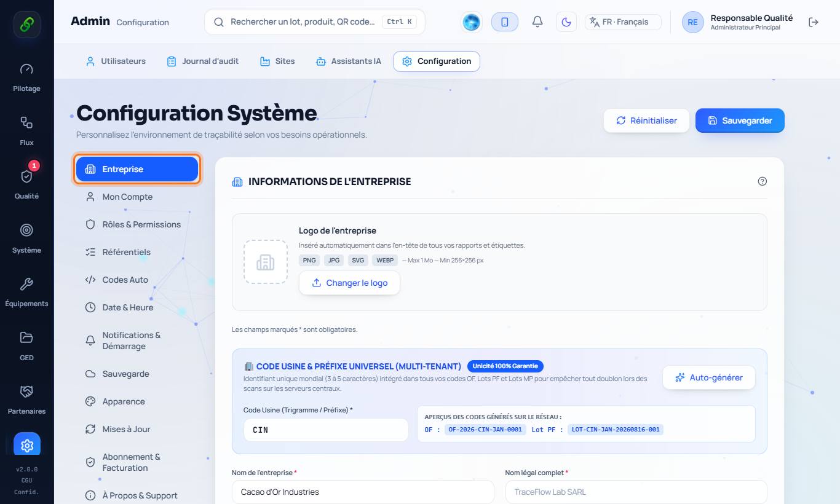Open Mises à Jour section

tap(137, 429)
